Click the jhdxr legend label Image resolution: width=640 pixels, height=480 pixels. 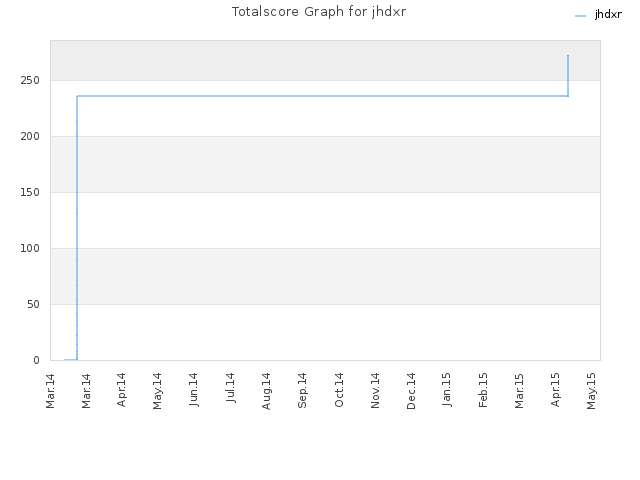coord(608,14)
